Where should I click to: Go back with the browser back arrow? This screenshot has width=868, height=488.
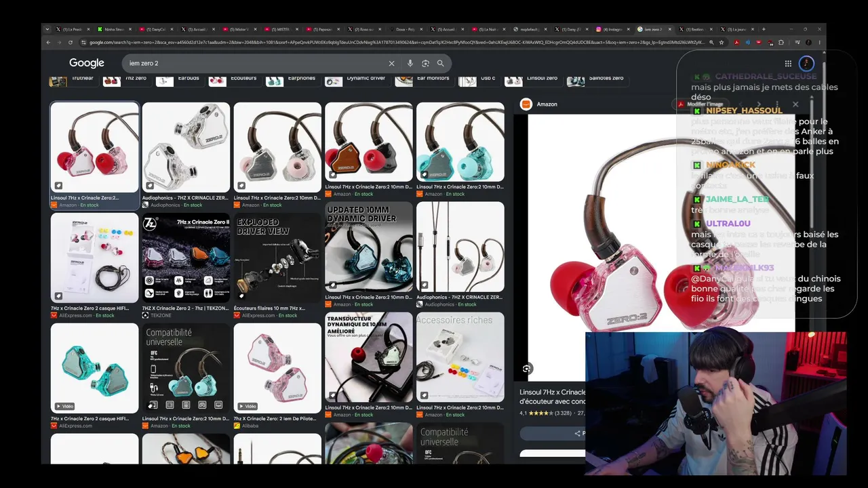click(48, 42)
